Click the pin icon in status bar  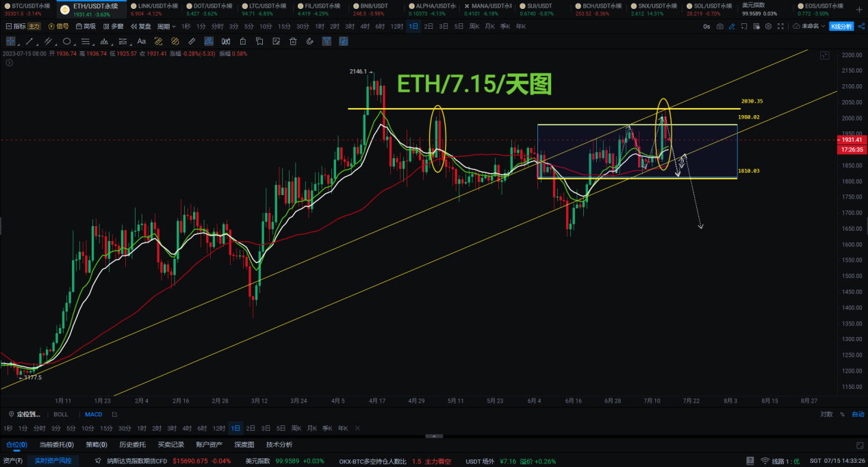tap(99, 461)
